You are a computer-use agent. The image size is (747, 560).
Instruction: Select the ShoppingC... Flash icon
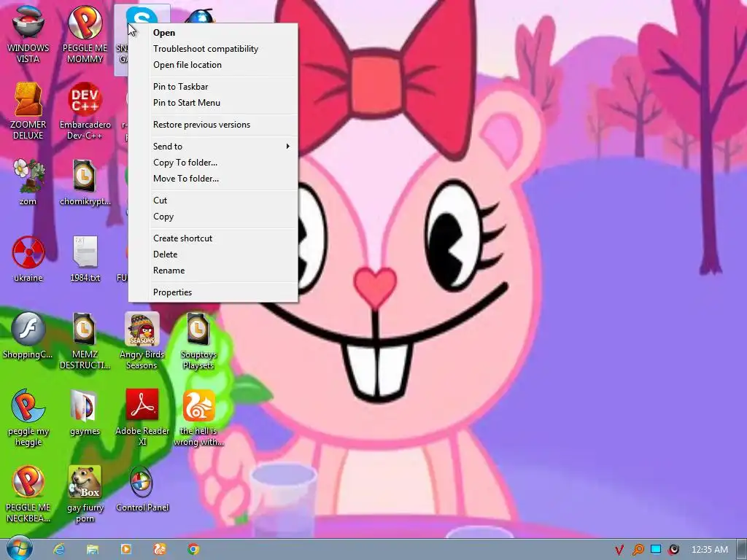coord(28,335)
